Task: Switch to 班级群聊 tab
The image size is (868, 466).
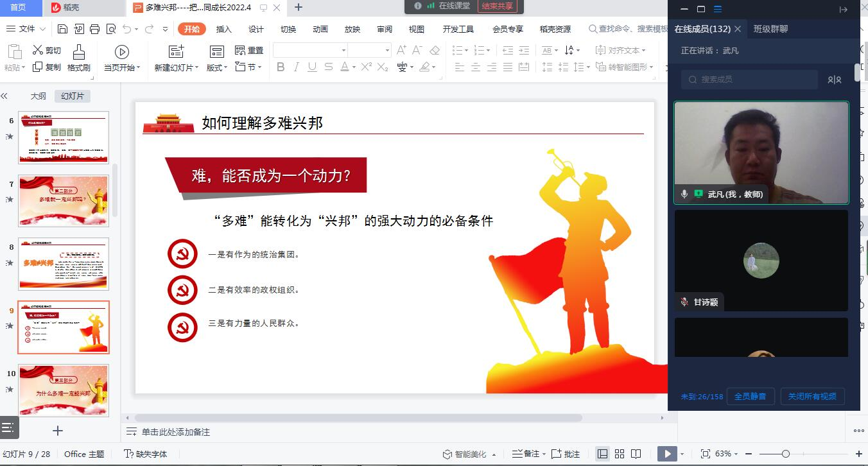Action: [x=770, y=29]
